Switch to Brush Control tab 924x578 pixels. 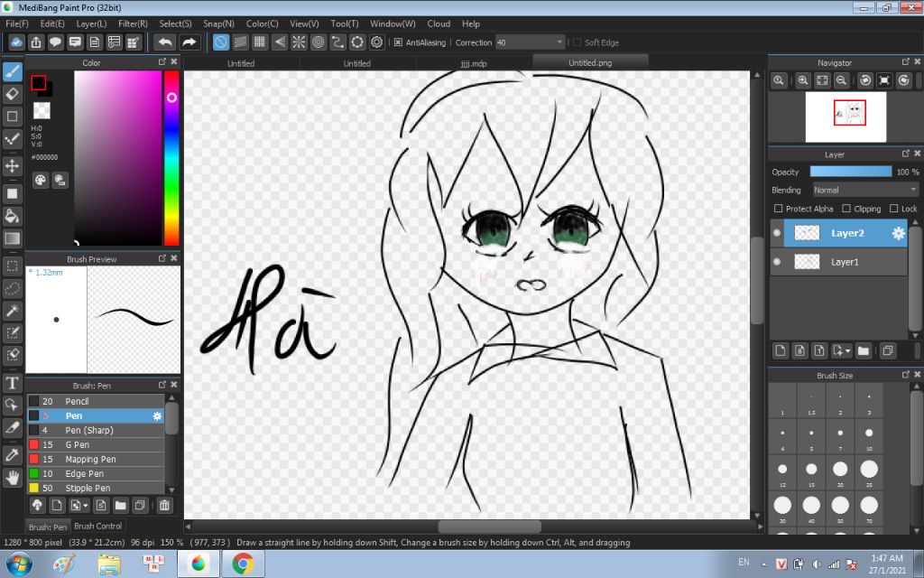click(97, 527)
